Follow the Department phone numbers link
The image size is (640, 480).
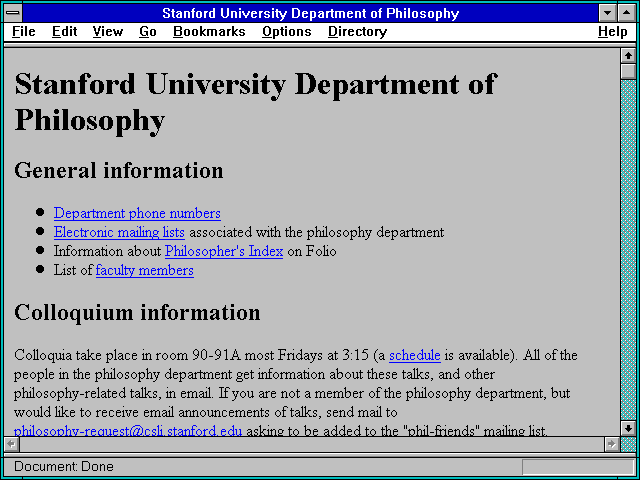[x=137, y=213]
